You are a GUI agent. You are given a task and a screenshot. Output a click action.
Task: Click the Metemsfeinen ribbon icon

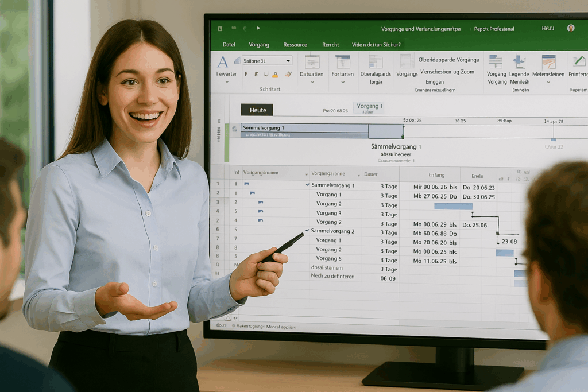pos(548,63)
